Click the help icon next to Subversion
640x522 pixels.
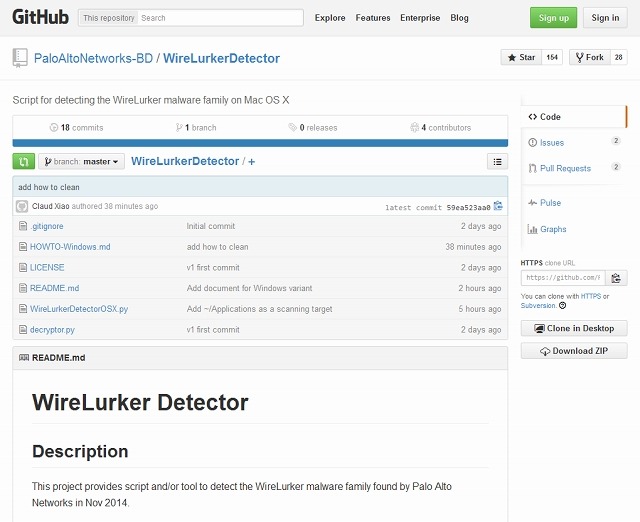(x=562, y=305)
